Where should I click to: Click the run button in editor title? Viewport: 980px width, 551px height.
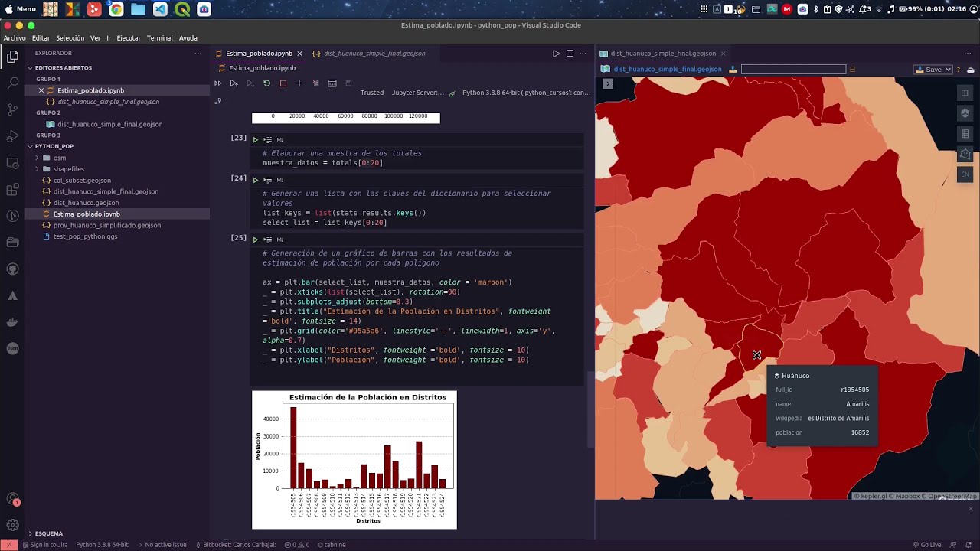556,54
